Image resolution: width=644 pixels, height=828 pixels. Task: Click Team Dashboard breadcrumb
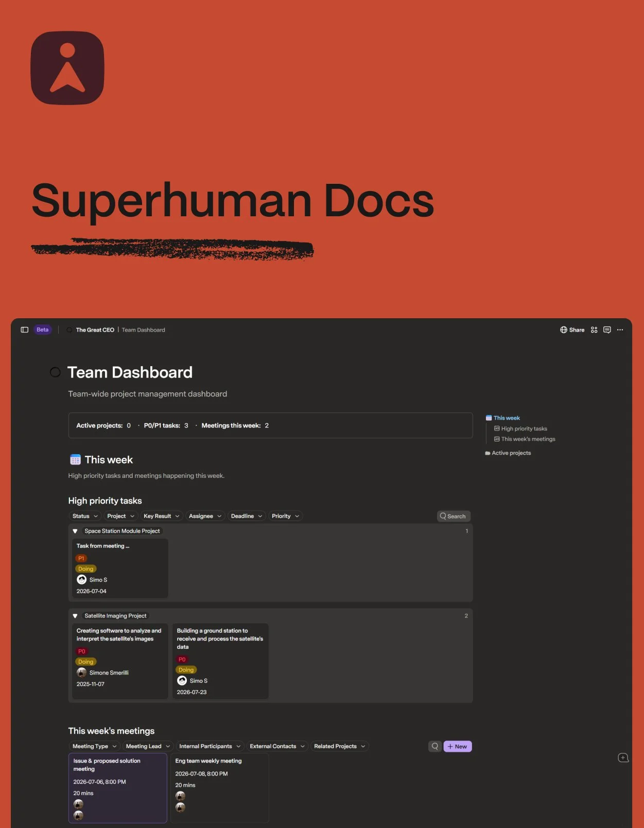(143, 330)
